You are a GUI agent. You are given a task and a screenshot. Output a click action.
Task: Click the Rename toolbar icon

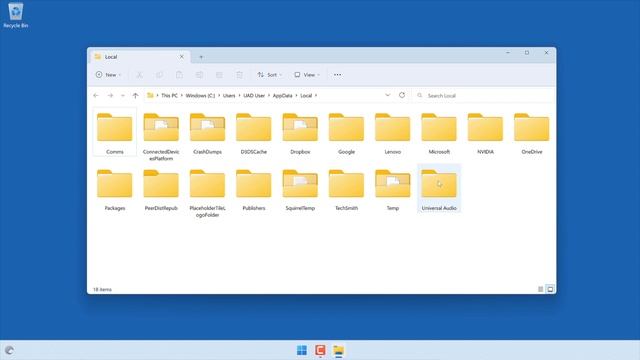pos(199,75)
